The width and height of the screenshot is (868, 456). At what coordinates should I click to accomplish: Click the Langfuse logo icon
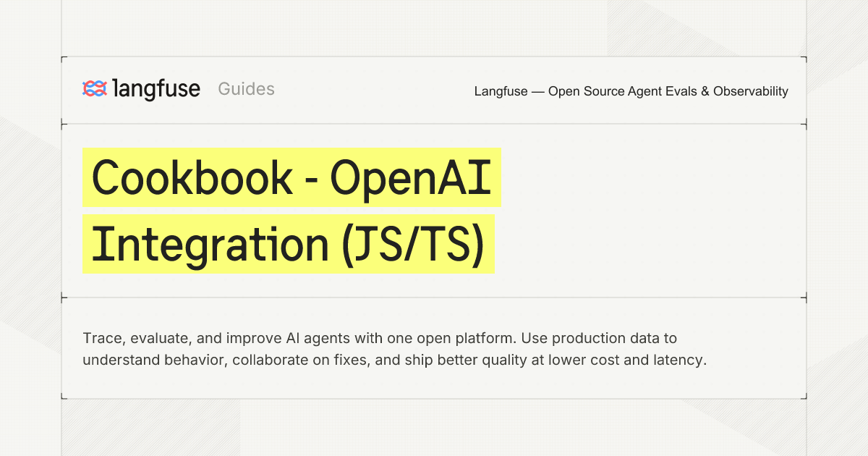(95, 89)
